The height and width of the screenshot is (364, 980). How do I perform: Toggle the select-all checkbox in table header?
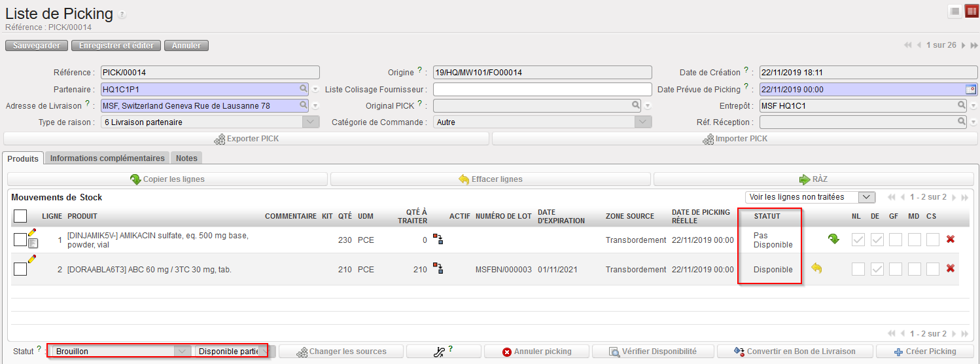click(20, 215)
